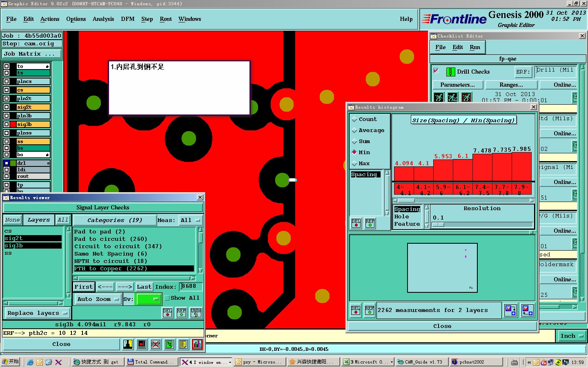Screen dimensions: 588x368
Task: Click the crossed-out REF icon in Results viewer
Action: [156, 344]
